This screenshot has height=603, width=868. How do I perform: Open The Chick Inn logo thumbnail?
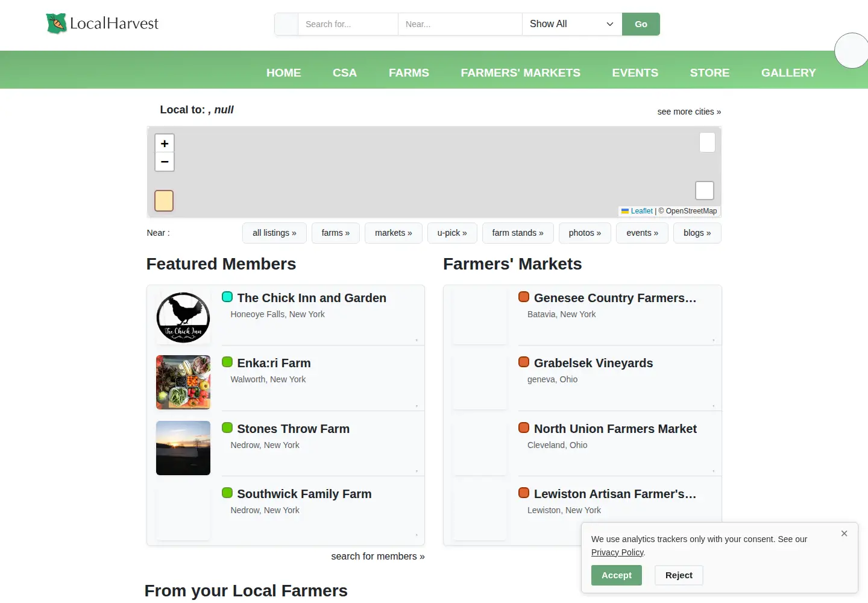coord(183,318)
